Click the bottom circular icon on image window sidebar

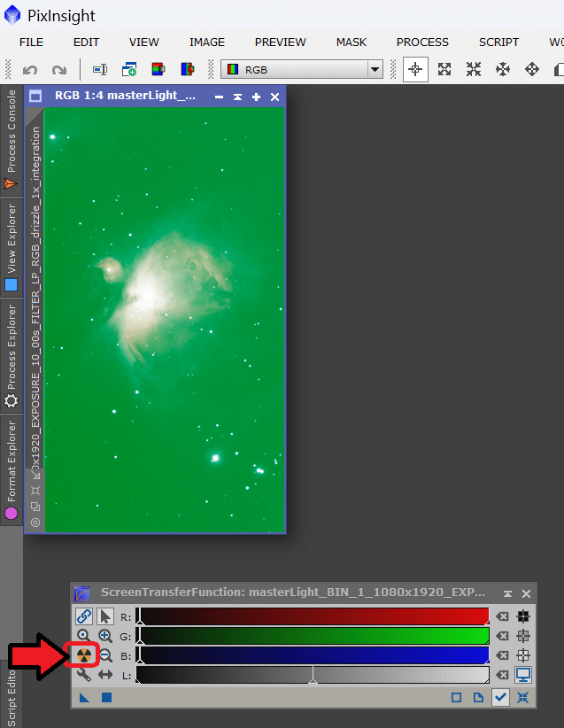(x=35, y=523)
